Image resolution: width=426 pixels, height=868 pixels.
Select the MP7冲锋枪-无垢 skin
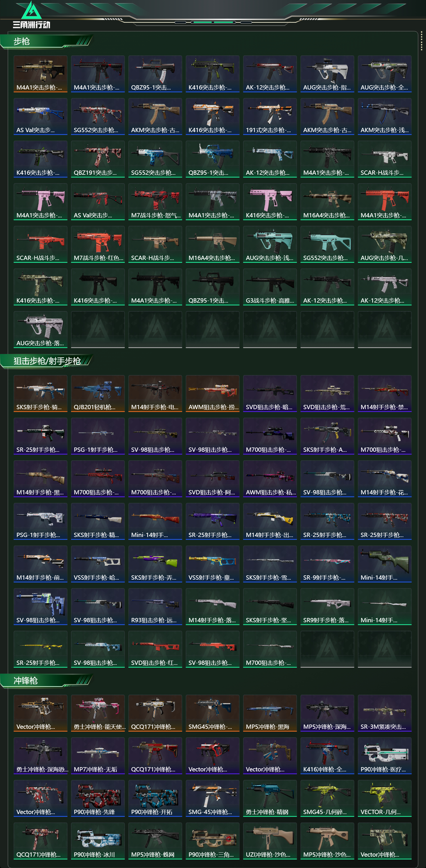[x=98, y=755]
